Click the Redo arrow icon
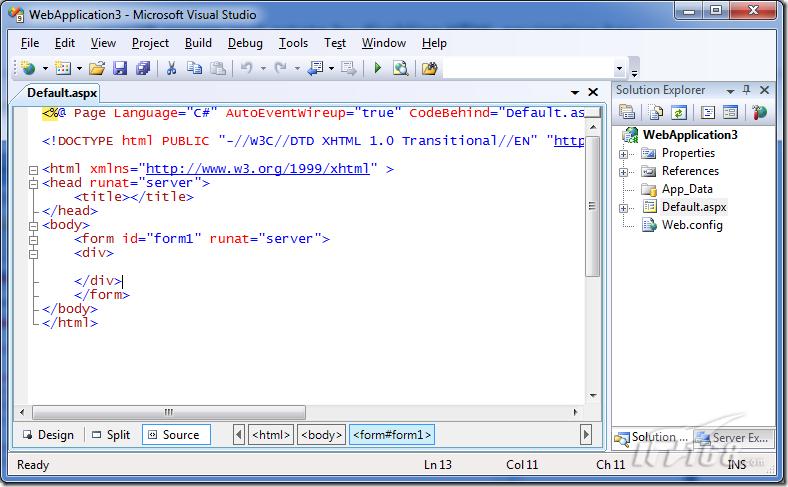The height and width of the screenshot is (487, 788). [x=280, y=68]
